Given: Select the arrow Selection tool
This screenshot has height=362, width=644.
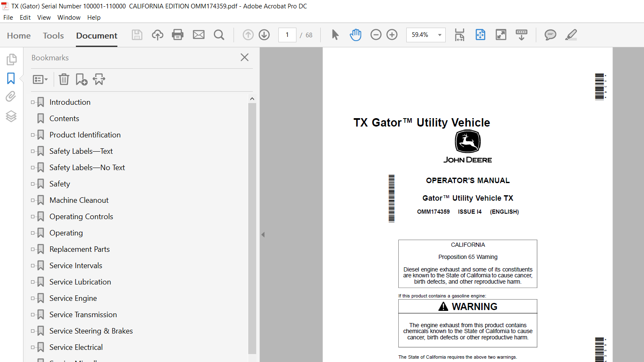Looking at the screenshot, I should pyautogui.click(x=335, y=35).
